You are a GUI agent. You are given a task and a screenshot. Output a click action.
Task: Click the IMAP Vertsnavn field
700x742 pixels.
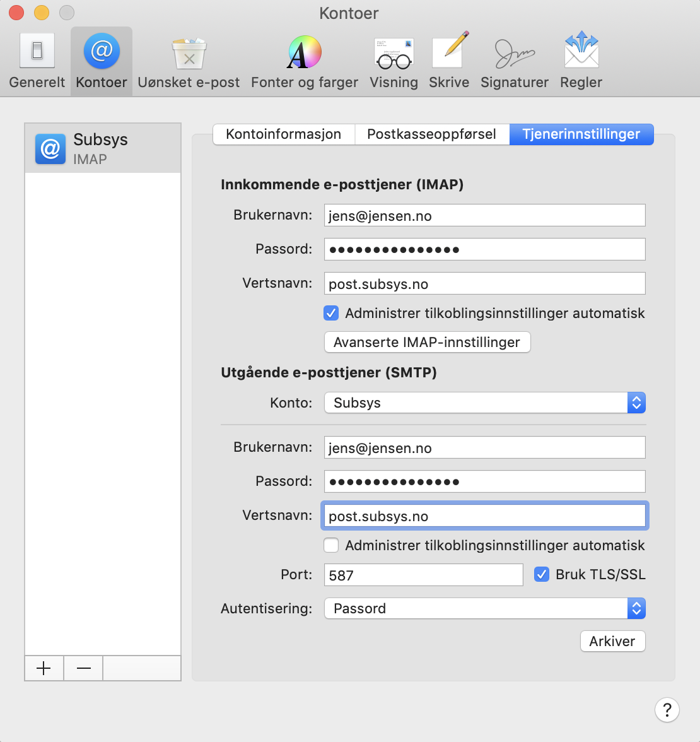(485, 283)
